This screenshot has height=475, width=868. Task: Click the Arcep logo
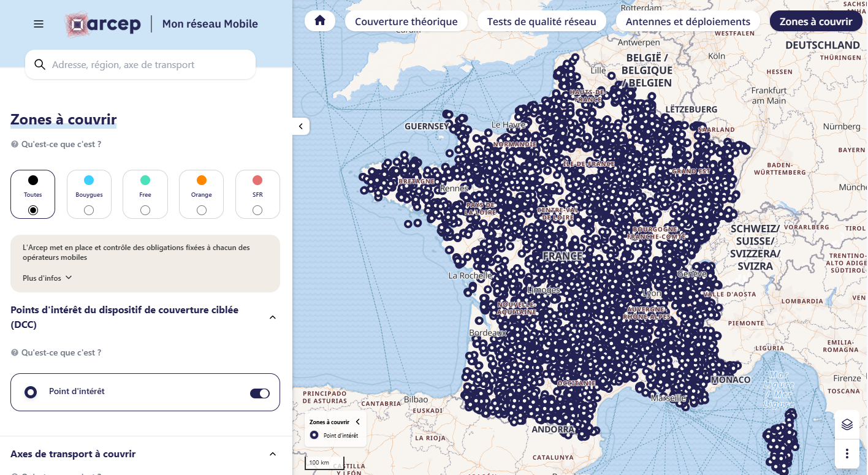(103, 24)
